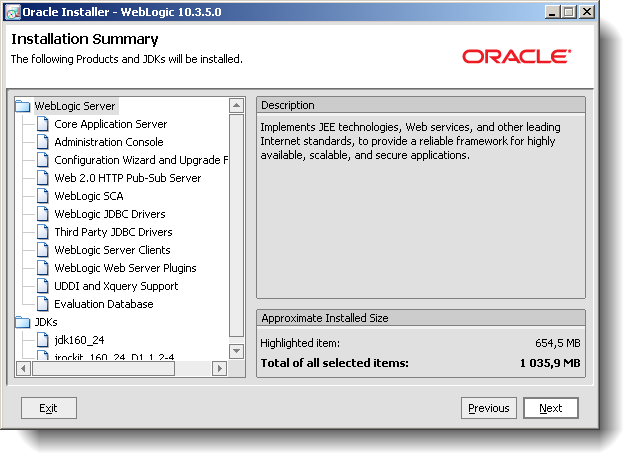The height and width of the screenshot is (470, 640).
Task: Click the tree scroll right arrow
Action: pyautogui.click(x=220, y=368)
